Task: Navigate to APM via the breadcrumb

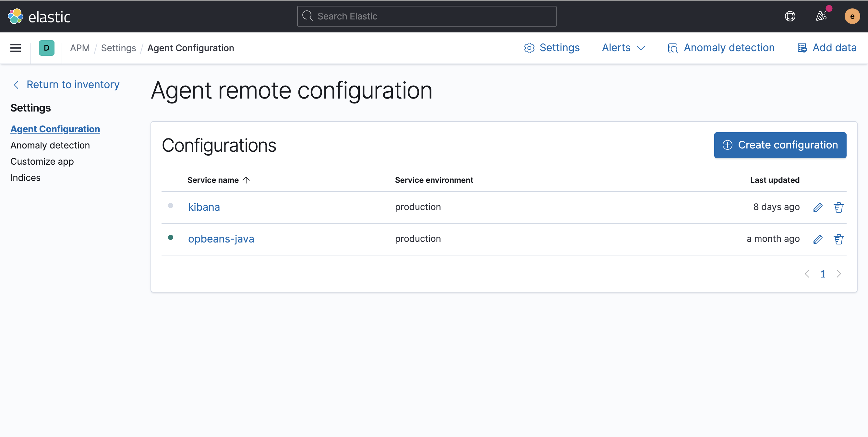Action: [80, 48]
